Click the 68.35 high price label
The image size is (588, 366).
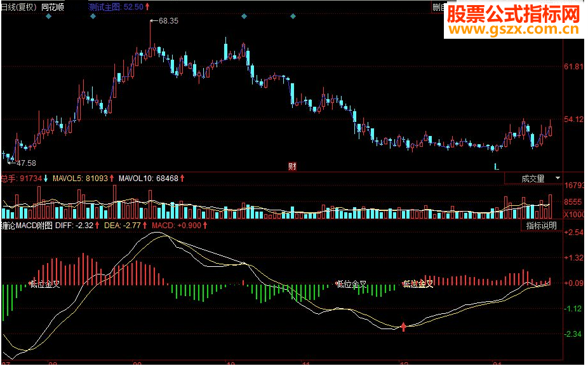click(168, 21)
